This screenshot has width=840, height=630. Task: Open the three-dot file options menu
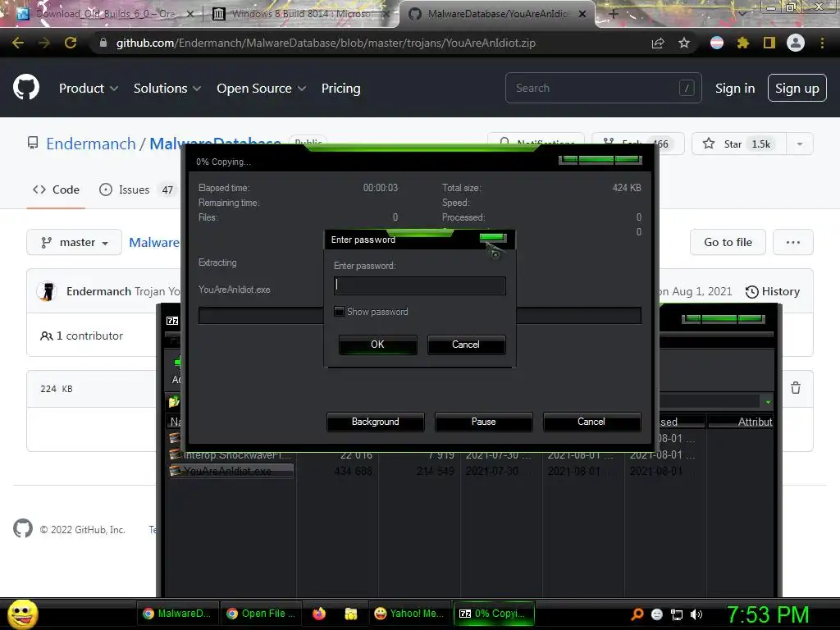click(x=793, y=243)
